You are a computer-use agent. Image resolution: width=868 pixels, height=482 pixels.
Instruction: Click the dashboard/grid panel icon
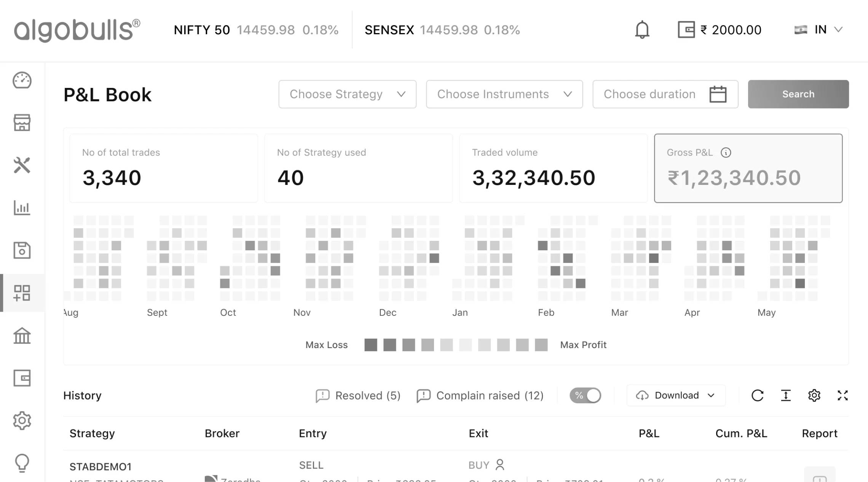pyautogui.click(x=22, y=293)
